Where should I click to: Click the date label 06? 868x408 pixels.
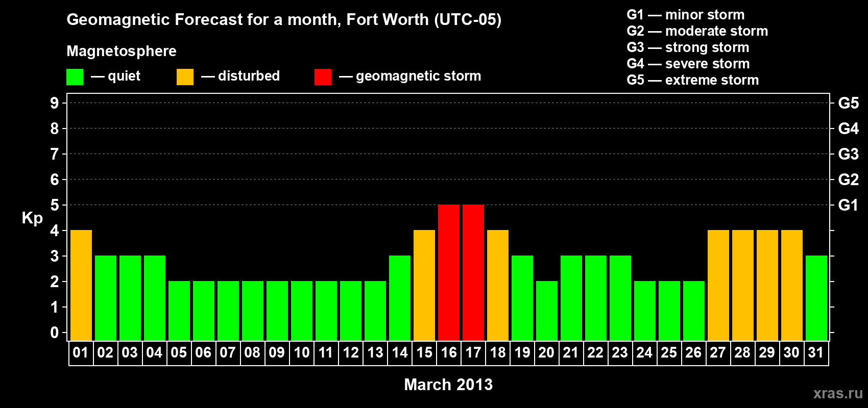click(203, 353)
